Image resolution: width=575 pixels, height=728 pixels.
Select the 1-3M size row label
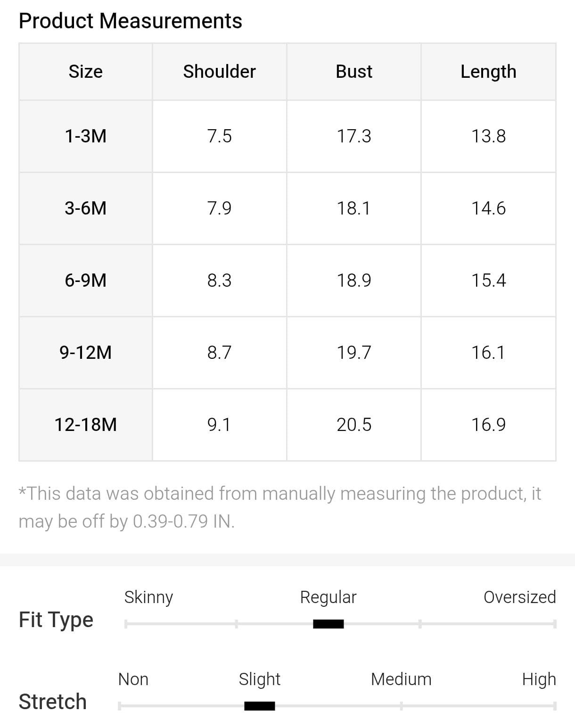click(x=85, y=136)
